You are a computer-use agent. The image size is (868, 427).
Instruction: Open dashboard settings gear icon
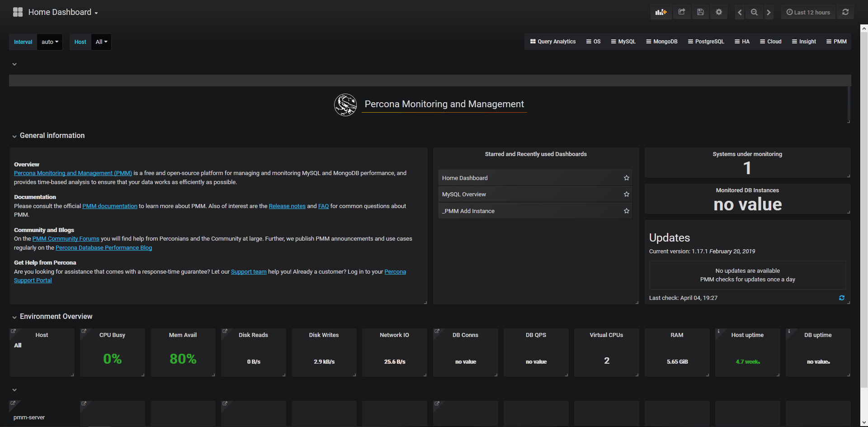tap(719, 12)
